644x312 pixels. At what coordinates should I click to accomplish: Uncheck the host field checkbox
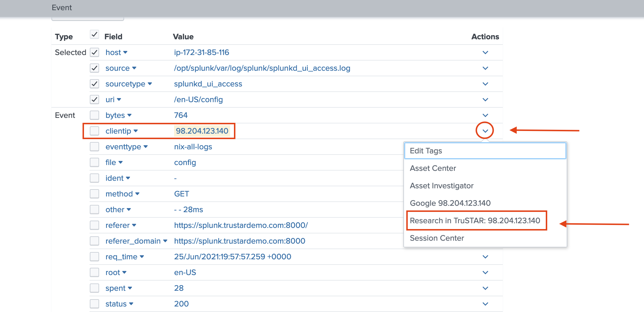click(94, 52)
